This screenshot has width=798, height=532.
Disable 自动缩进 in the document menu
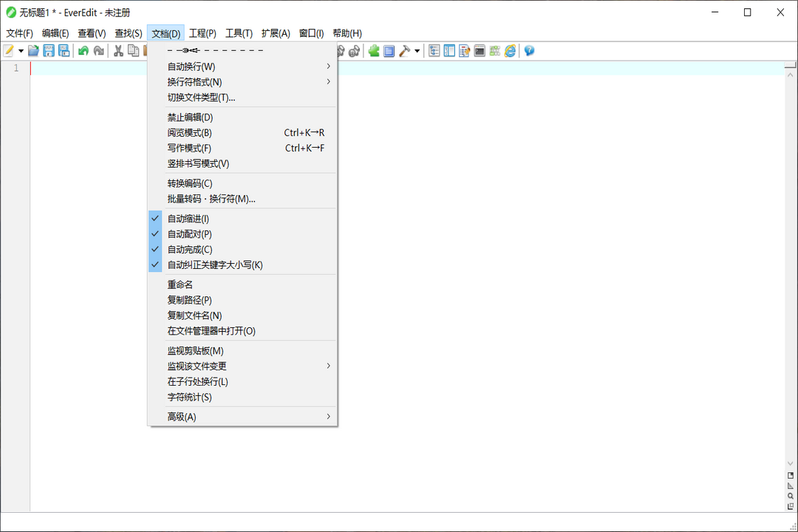click(x=188, y=218)
